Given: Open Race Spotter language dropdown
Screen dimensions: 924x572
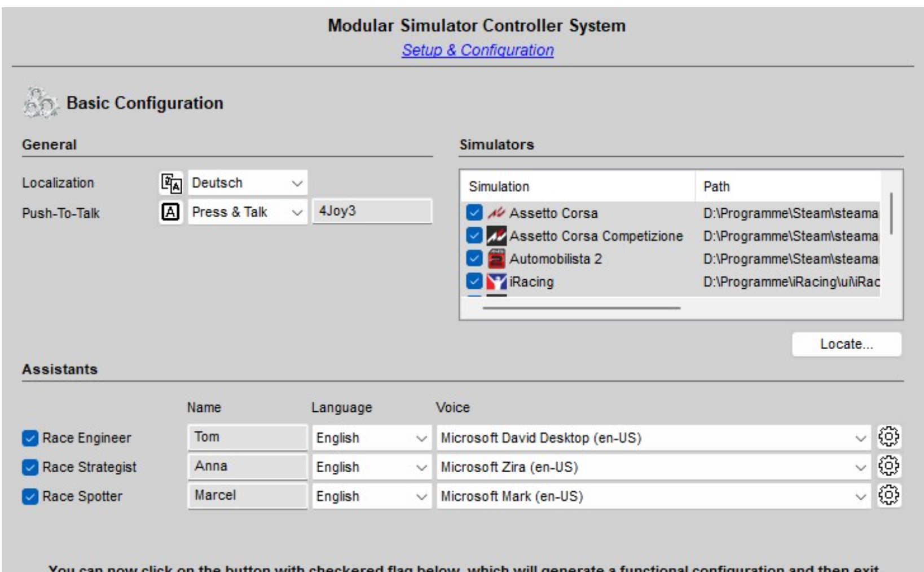Looking at the screenshot, I should pos(372,497).
